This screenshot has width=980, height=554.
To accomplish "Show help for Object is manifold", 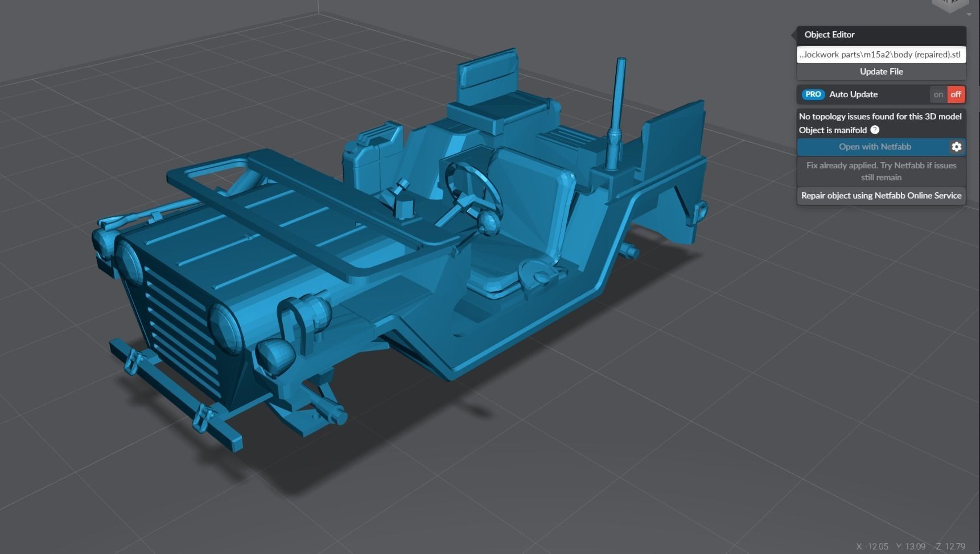I will [875, 130].
